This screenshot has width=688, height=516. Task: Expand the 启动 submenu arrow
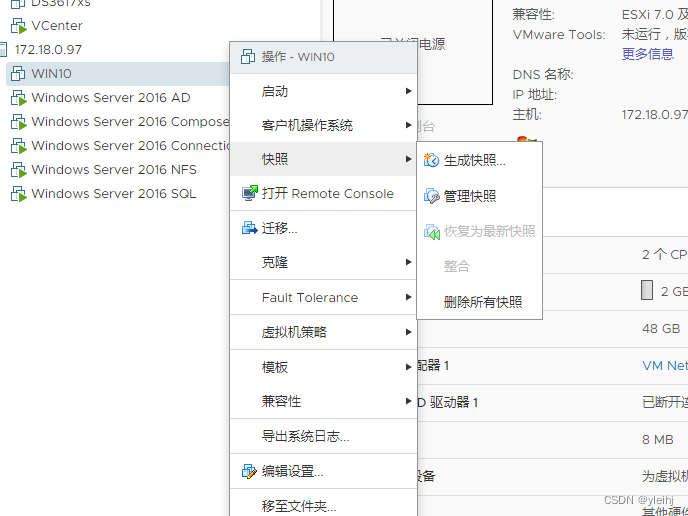408,91
